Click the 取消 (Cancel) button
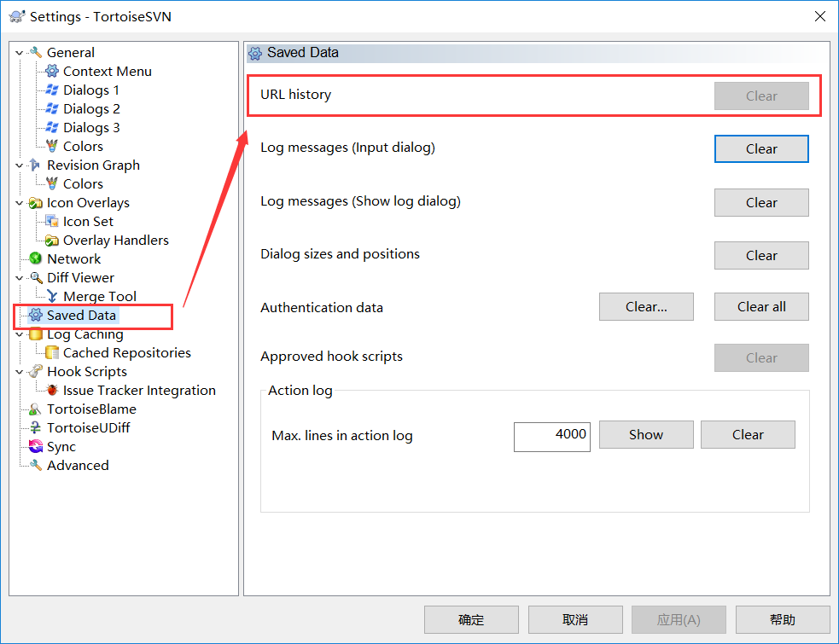 575,619
